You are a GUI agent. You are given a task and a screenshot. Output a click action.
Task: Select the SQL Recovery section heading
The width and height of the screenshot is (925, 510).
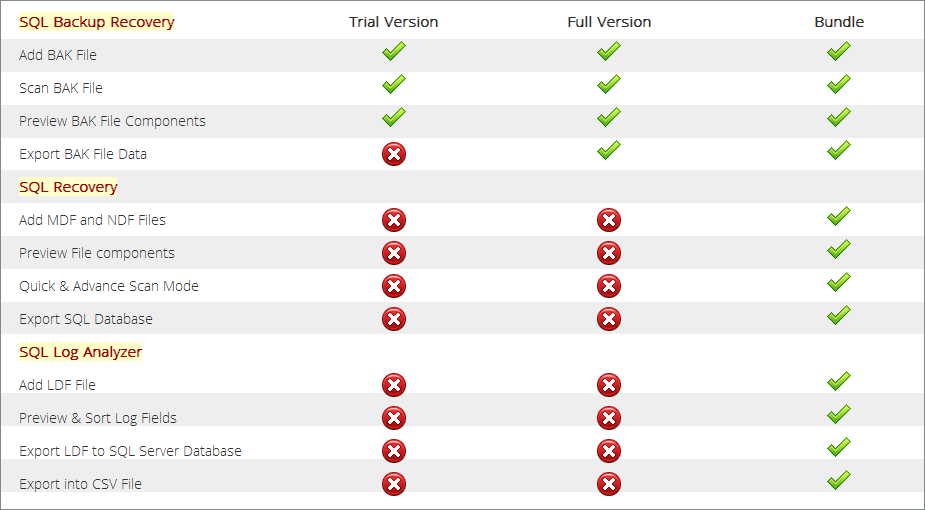68,187
